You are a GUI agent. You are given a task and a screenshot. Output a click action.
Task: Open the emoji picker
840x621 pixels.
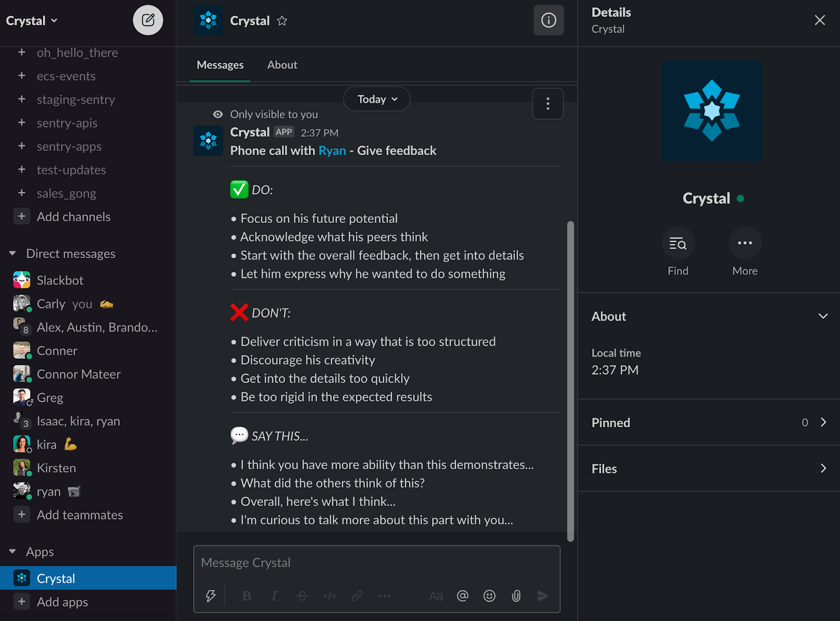point(489,596)
